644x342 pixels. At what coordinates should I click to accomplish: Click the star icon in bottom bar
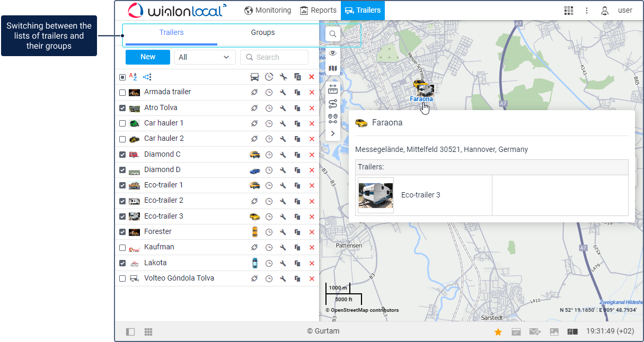pos(498,332)
